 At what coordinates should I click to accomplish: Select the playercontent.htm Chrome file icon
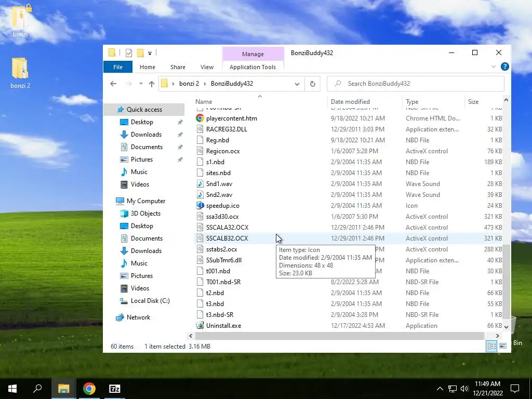pos(200,118)
